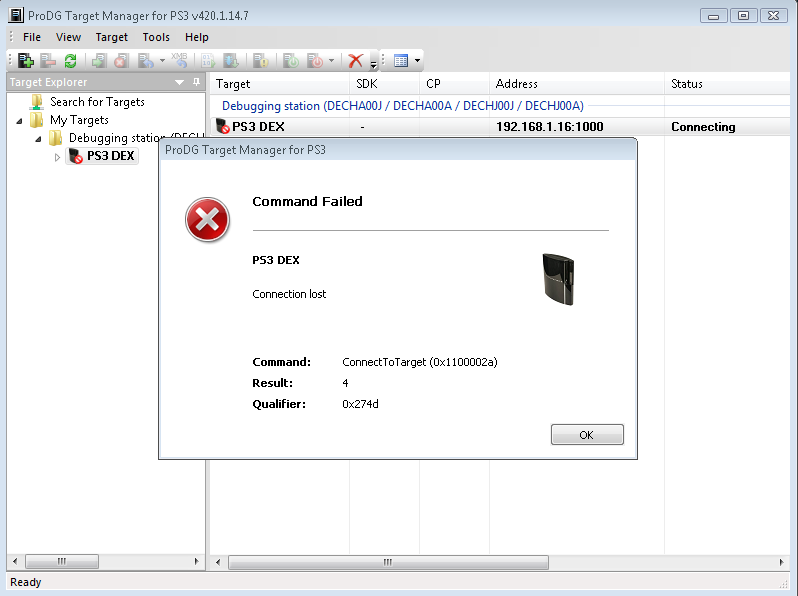798x596 pixels.
Task: Click the Remove Target toolbar icon
Action: point(48,61)
